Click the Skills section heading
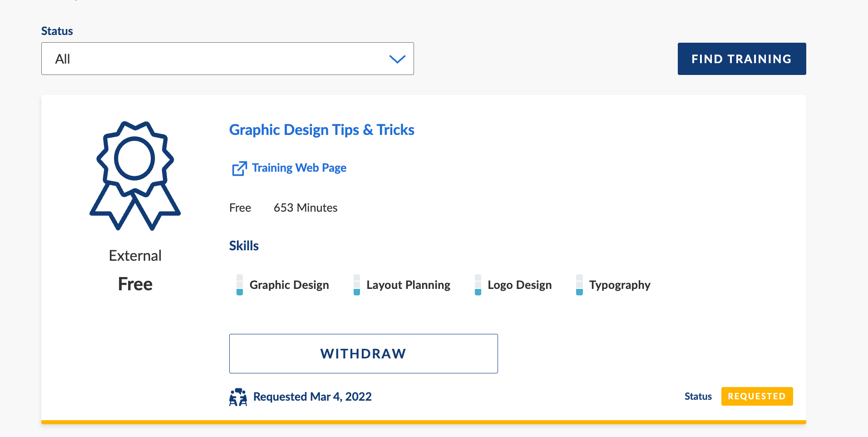The image size is (868, 437). (x=244, y=246)
